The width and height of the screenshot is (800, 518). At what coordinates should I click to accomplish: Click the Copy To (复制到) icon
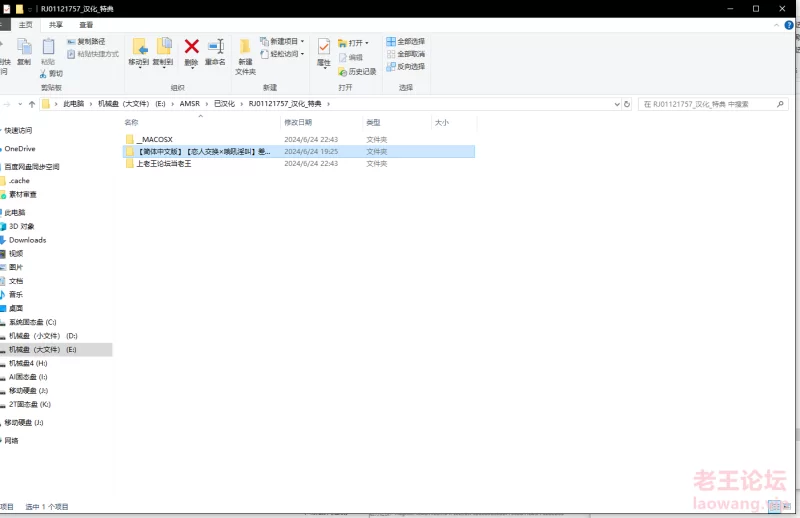tap(164, 49)
